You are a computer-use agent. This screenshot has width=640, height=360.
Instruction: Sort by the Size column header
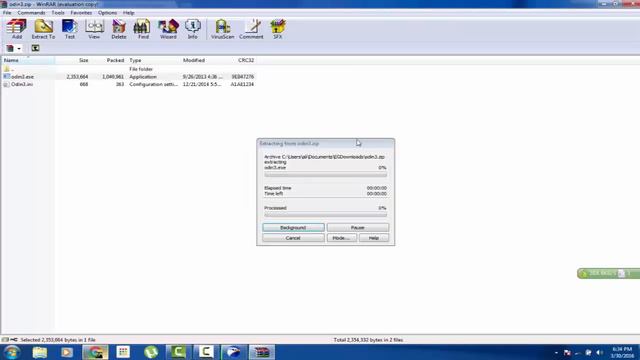[x=72, y=60]
